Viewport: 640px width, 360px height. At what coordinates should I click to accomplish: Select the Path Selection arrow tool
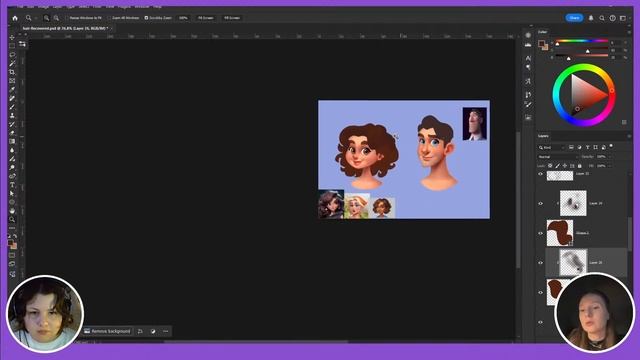(x=12, y=193)
